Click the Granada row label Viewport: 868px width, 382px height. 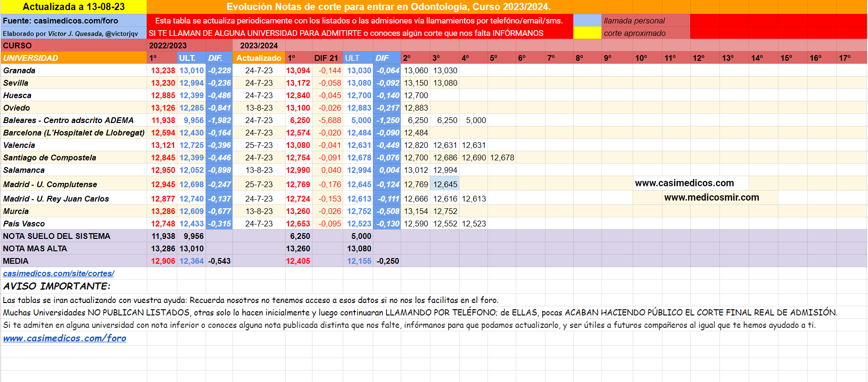(x=74, y=70)
